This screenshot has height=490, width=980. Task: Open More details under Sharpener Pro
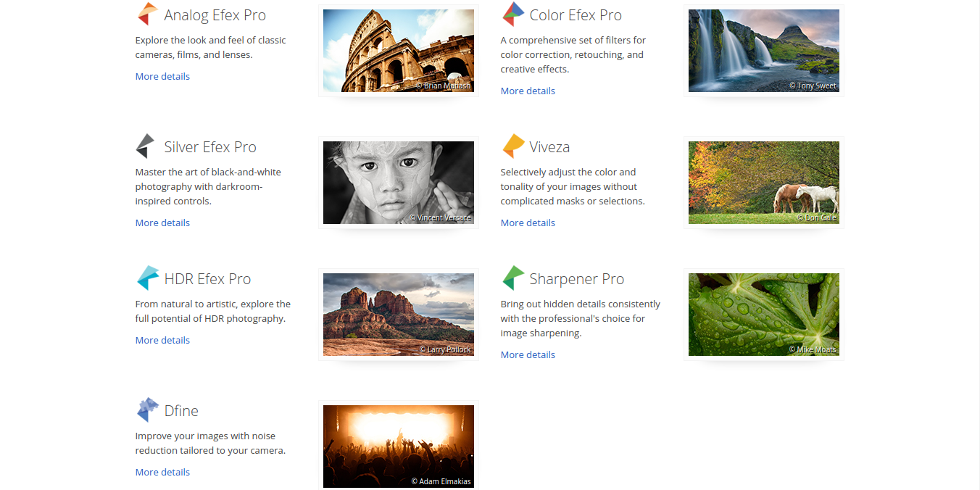(528, 354)
